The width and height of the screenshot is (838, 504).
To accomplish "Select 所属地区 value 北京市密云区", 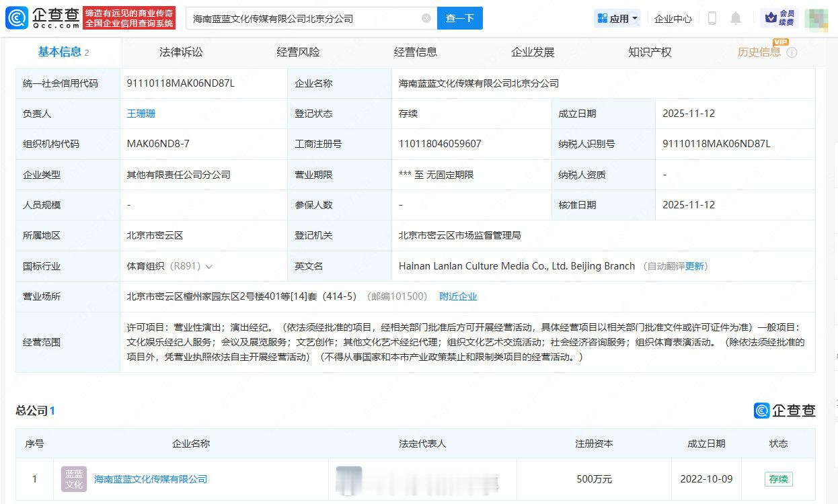I will click(155, 235).
